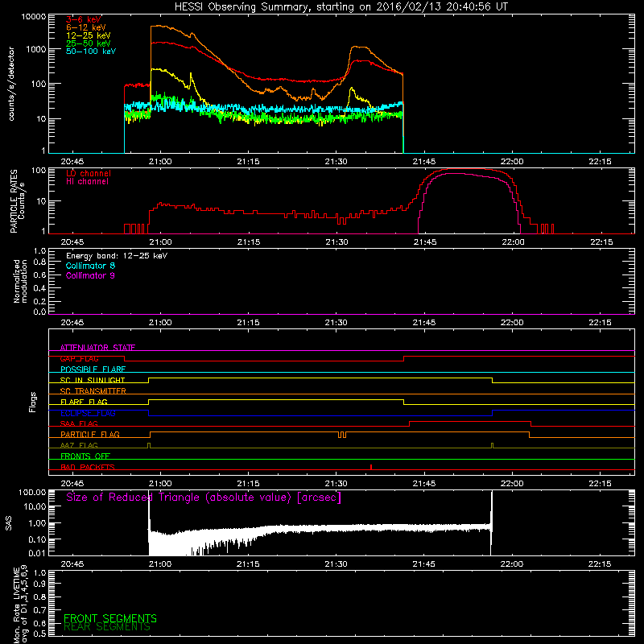644x644 pixels.
Task: Click the ATTENUATOR_STATE flag label
Action: pos(97,348)
